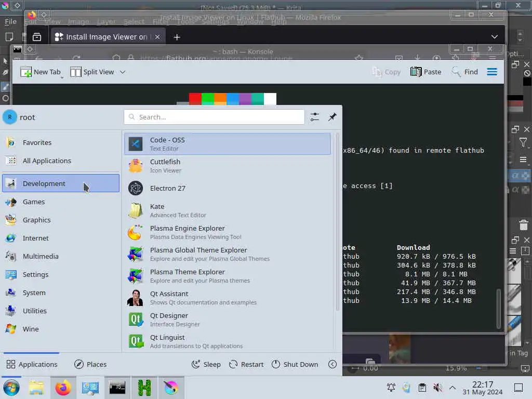Screen dimensions: 532x399
Task: Click Copy in Konsole toolbar
Action: click(x=386, y=72)
